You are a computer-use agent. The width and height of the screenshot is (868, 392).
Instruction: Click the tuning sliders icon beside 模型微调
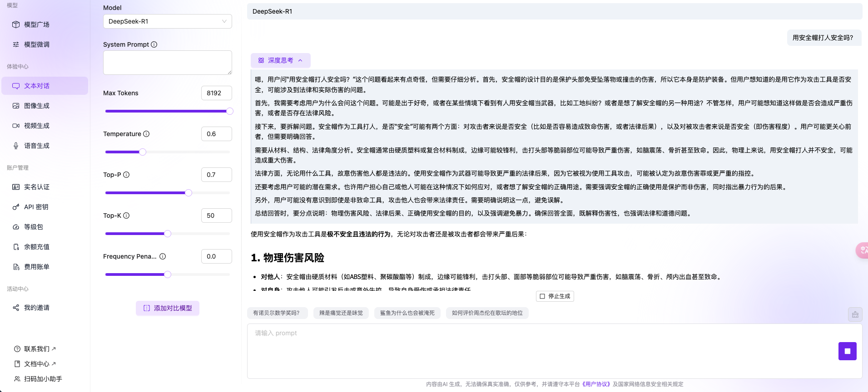pyautogui.click(x=16, y=44)
